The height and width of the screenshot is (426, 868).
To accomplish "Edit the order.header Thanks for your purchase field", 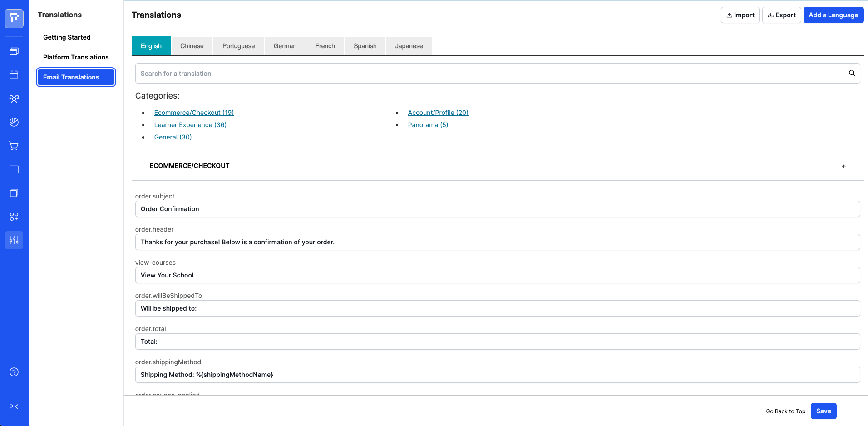I will click(x=498, y=242).
